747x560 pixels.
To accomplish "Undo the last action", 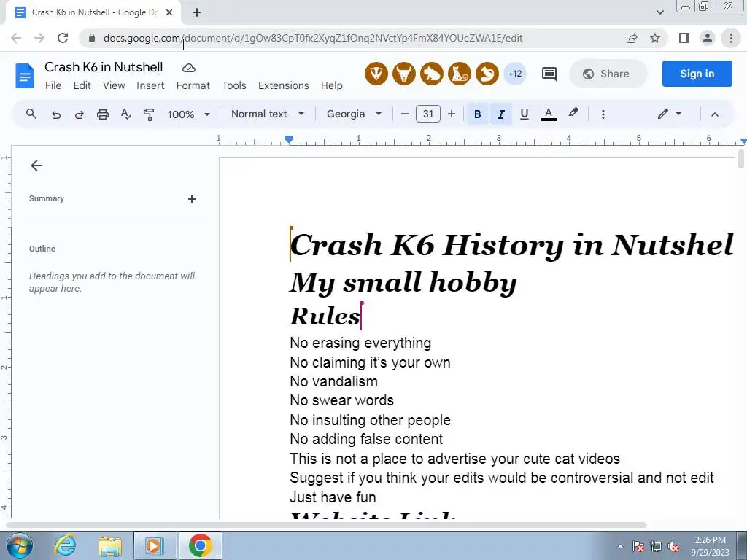I will pos(55,114).
